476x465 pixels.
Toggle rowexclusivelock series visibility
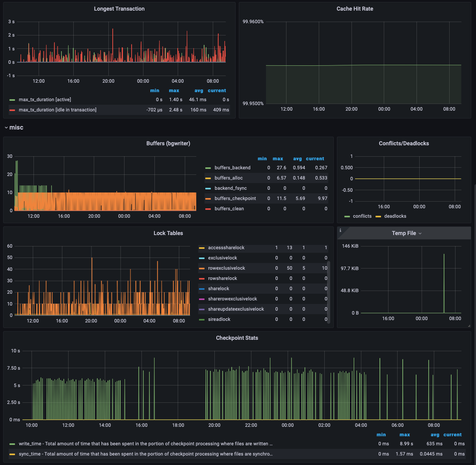tap(226, 268)
